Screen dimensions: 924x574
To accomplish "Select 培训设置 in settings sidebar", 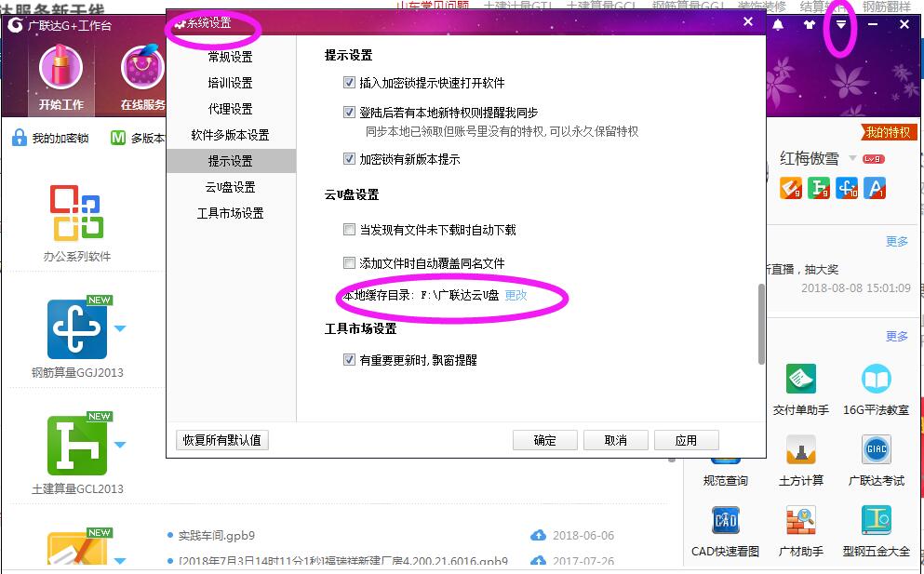I will pos(231,83).
